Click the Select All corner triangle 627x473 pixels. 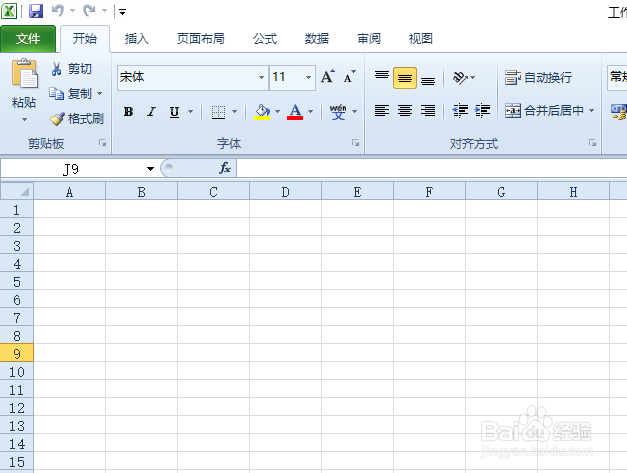(x=17, y=191)
